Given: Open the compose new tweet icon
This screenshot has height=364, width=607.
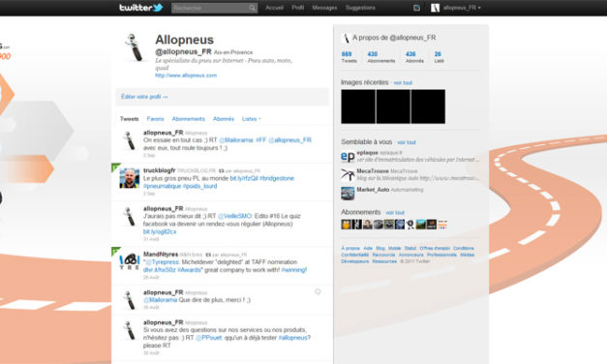Looking at the screenshot, I should 416,8.
